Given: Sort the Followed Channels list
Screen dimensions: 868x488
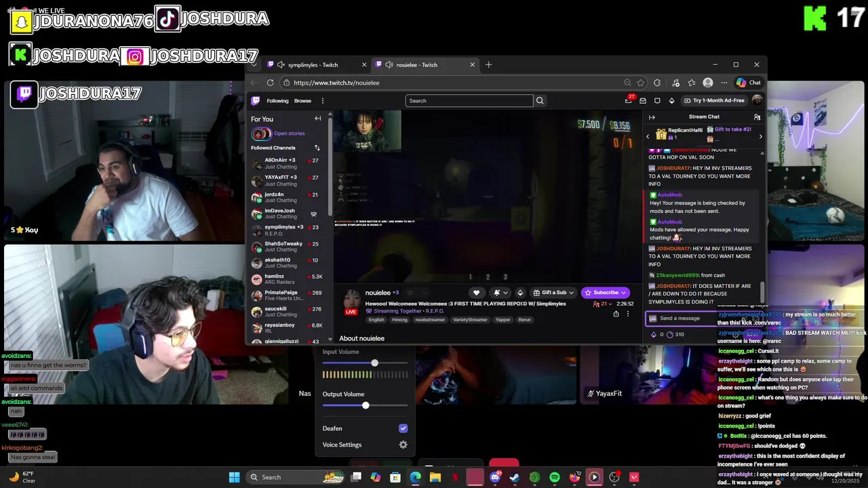Looking at the screenshot, I should coord(317,148).
